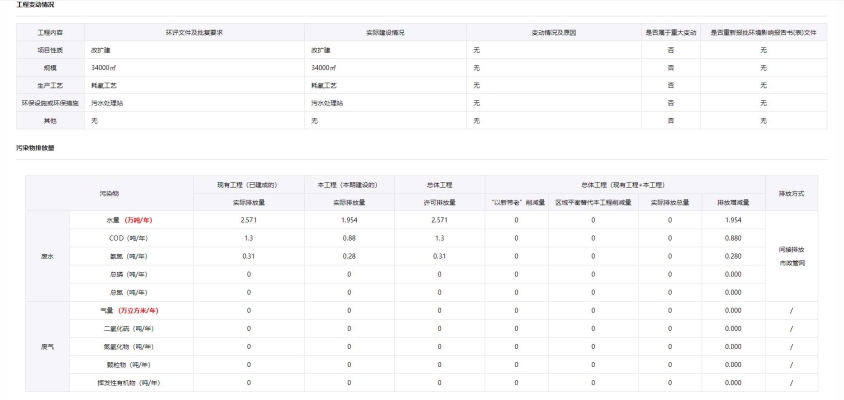Click the 环保设施或环保措施 row label

coord(50,102)
